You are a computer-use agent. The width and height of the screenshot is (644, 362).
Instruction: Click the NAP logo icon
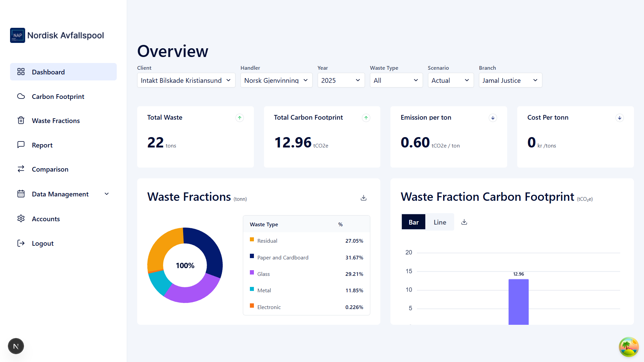click(x=17, y=35)
